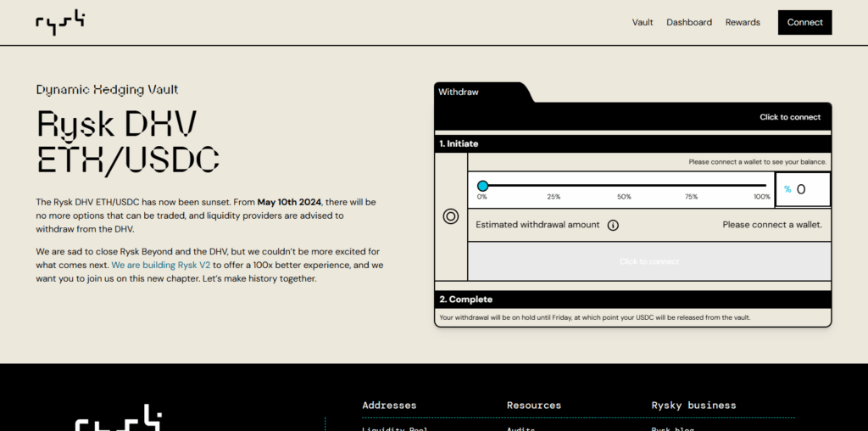Click the withdrawal hold notice about Friday
The height and width of the screenshot is (431, 868).
(595, 317)
